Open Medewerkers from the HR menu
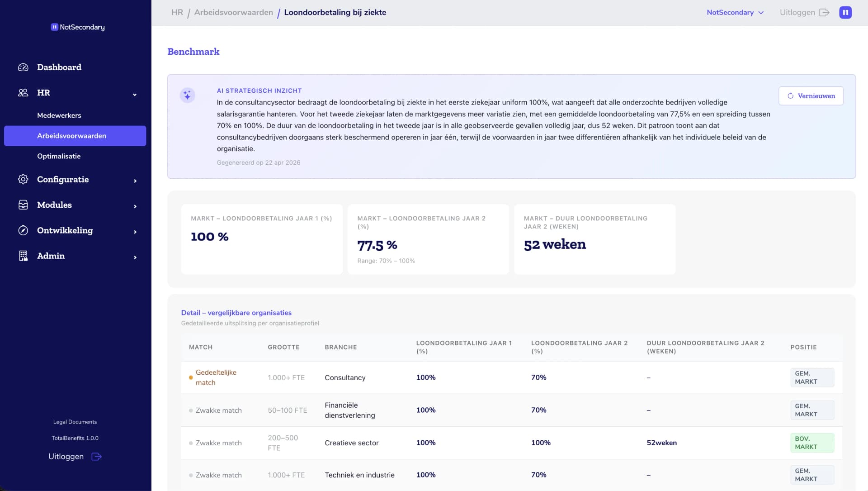Screen dimensions: 868x491 pyautogui.click(x=59, y=115)
